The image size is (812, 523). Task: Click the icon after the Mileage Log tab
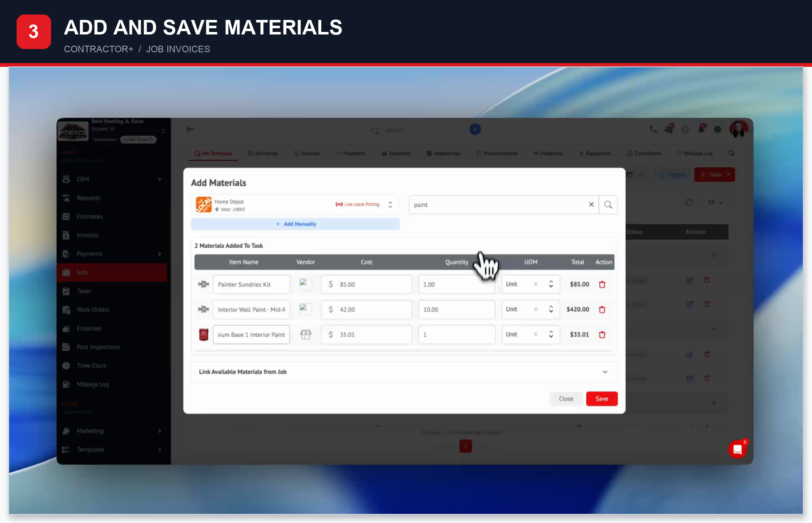[x=731, y=154]
